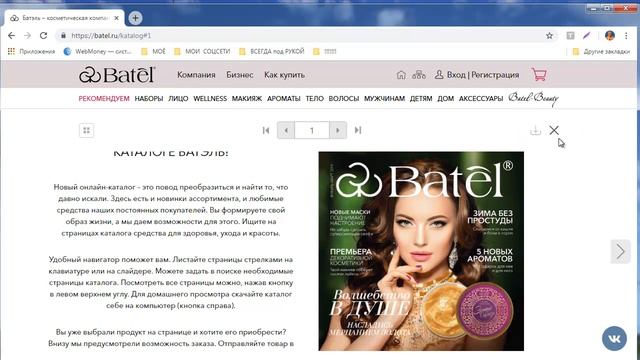The width and height of the screenshot is (640, 360).
Task: Click the page number field
Action: coord(312,130)
